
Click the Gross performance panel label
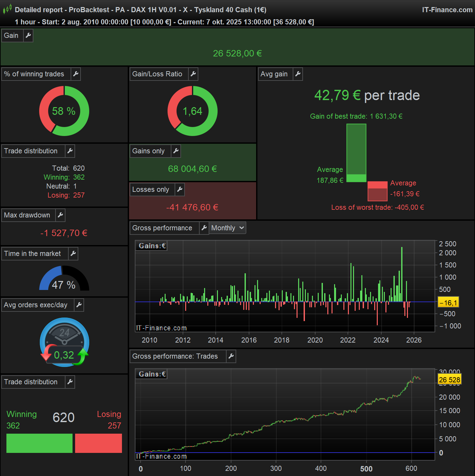click(162, 228)
